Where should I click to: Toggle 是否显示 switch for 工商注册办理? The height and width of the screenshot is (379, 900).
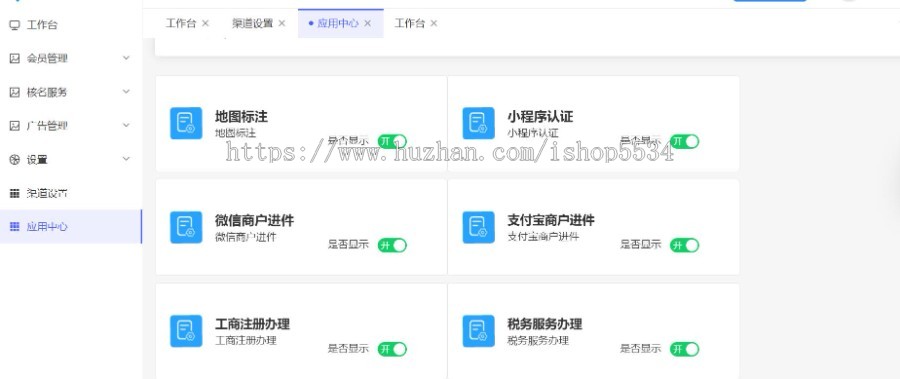(392, 349)
